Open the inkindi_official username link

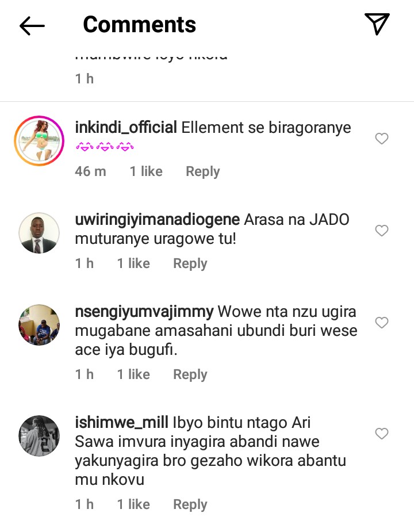[x=126, y=128]
